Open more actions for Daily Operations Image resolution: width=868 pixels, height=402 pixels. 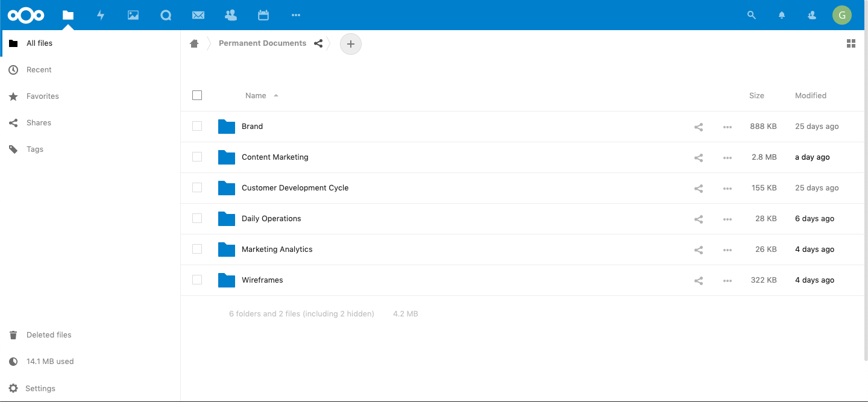(x=728, y=219)
